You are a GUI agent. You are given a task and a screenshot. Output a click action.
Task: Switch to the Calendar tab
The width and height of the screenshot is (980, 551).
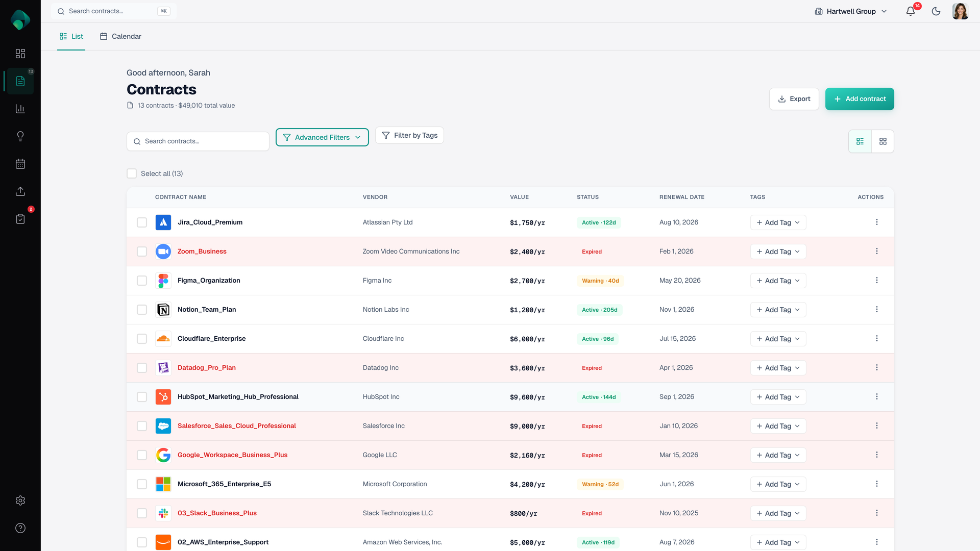point(120,36)
